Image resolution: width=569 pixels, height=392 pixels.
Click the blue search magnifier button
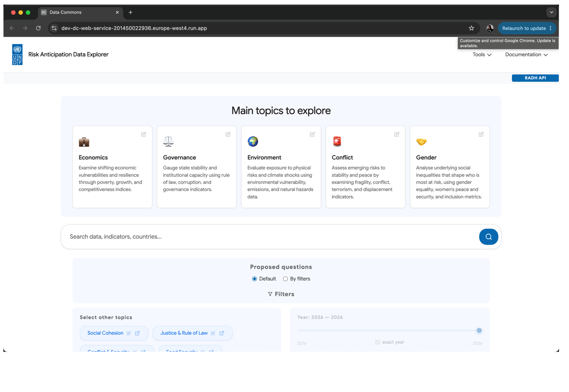coord(488,237)
